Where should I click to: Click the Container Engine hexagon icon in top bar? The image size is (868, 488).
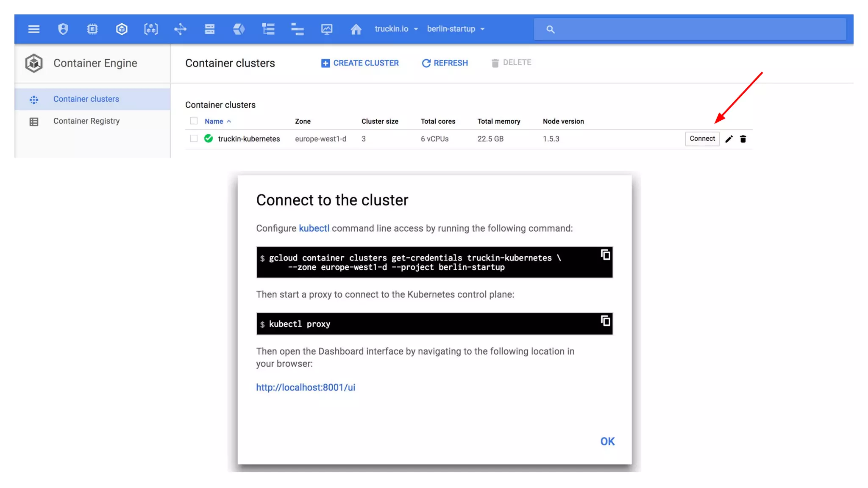pyautogui.click(x=122, y=29)
